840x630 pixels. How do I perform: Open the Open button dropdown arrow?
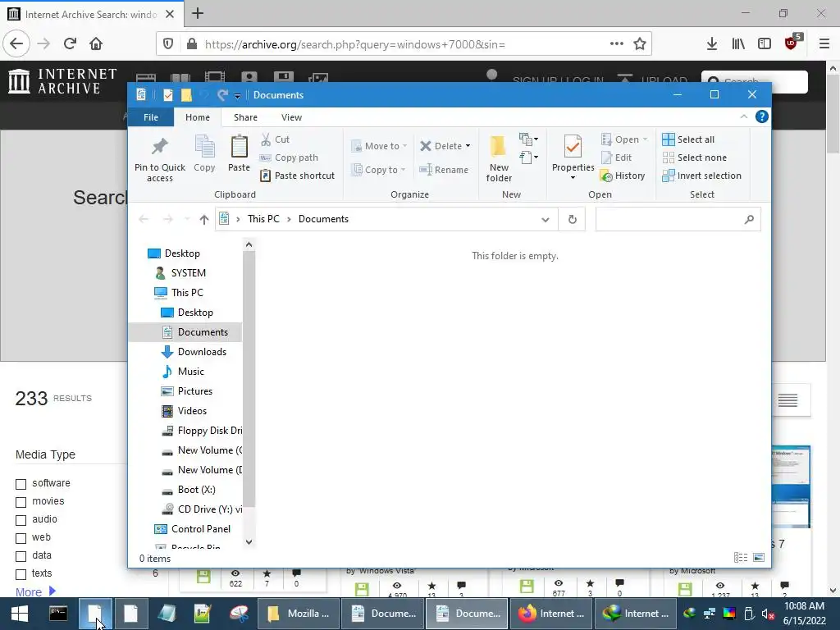[x=645, y=139]
